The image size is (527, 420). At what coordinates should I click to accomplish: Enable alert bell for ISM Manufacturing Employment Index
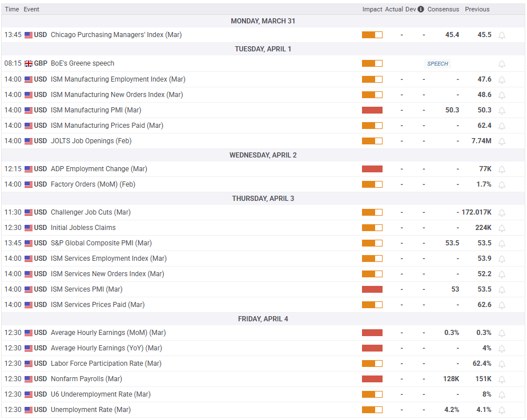pos(502,80)
